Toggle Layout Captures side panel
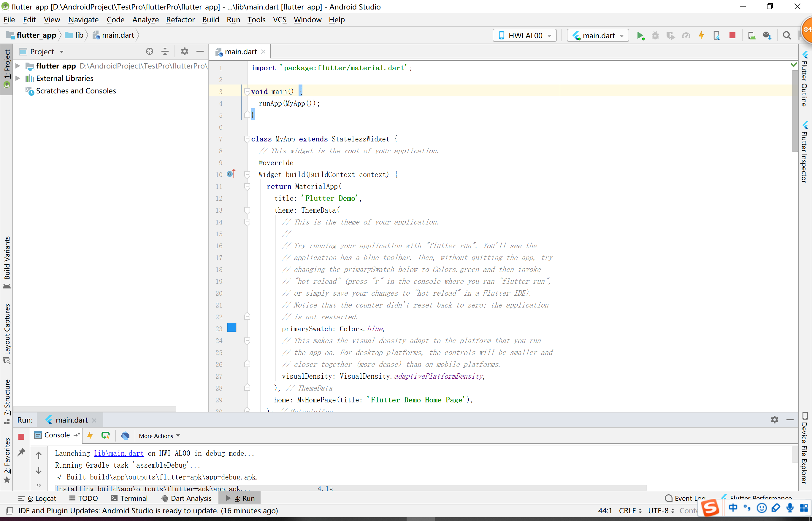The image size is (812, 521). (7, 334)
